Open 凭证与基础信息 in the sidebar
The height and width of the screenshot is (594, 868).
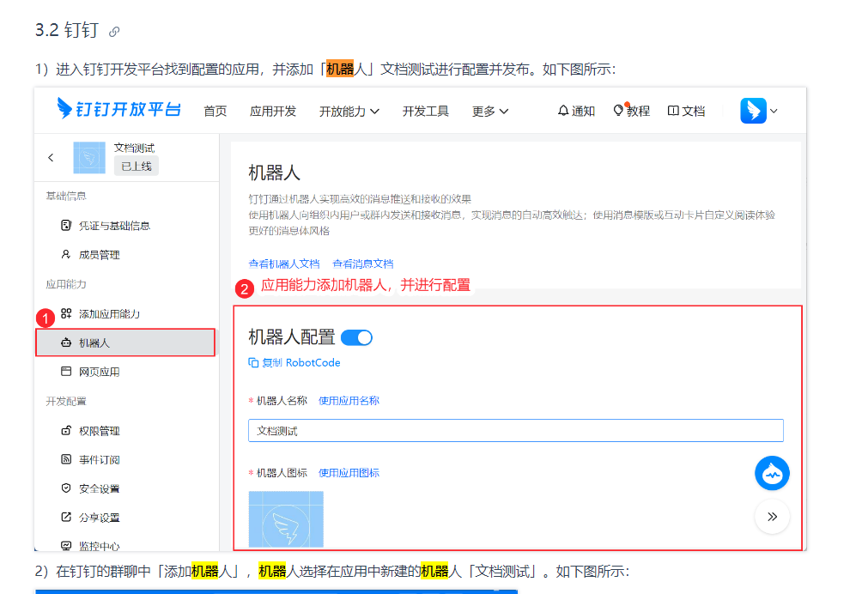[114, 226]
